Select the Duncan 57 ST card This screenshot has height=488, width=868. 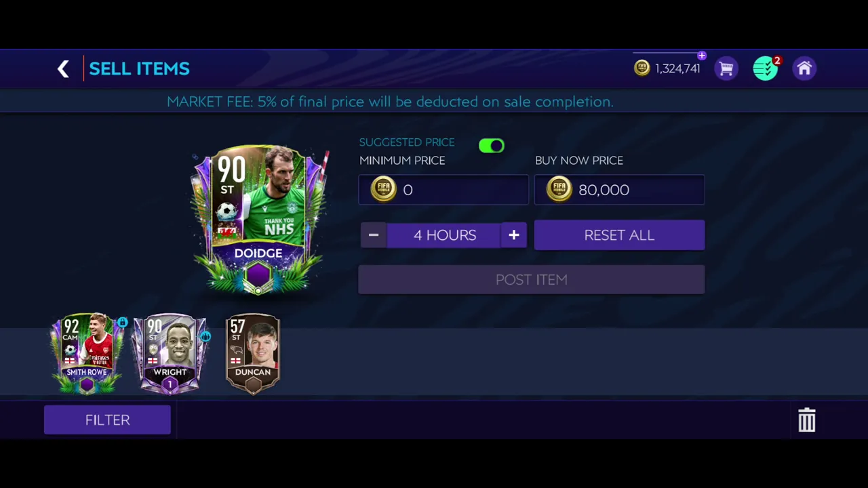coord(252,353)
